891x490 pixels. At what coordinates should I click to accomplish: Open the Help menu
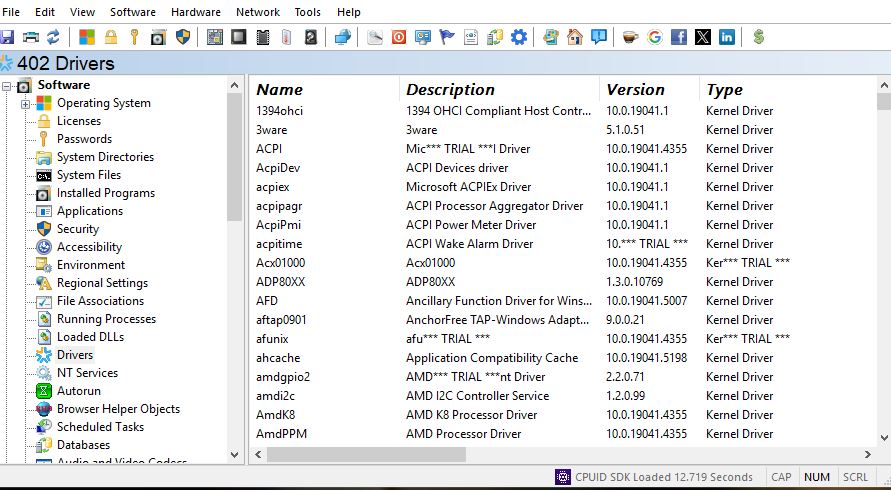[348, 12]
